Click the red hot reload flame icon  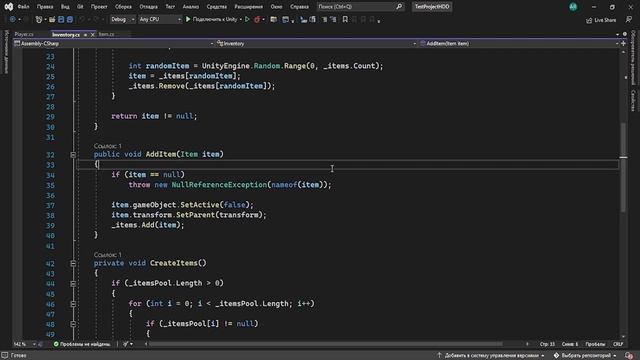pos(257,19)
